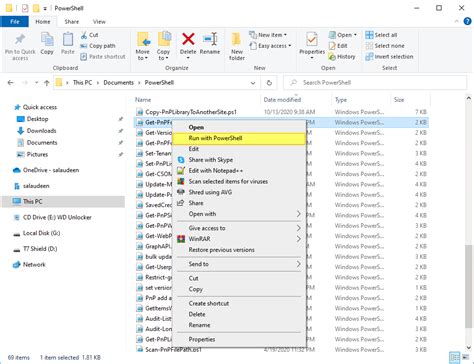Sort by the Name column header
This screenshot has height=364, width=474.
pos(143,100)
